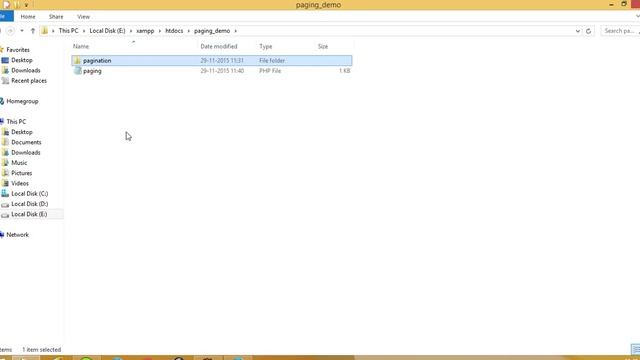Open the Share ribbon tab
Image resolution: width=640 pixels, height=360 pixels.
pyautogui.click(x=56, y=17)
